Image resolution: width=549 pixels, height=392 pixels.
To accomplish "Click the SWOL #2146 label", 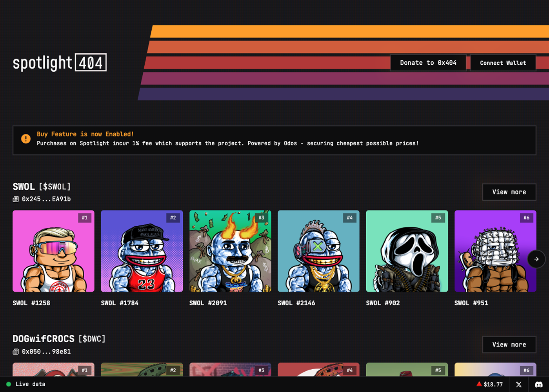I will point(296,303).
